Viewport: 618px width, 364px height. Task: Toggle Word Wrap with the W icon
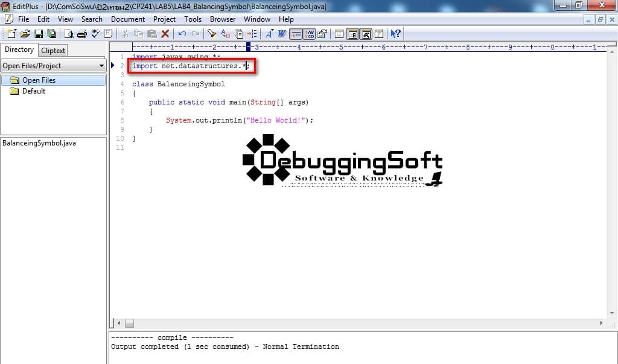coord(282,34)
